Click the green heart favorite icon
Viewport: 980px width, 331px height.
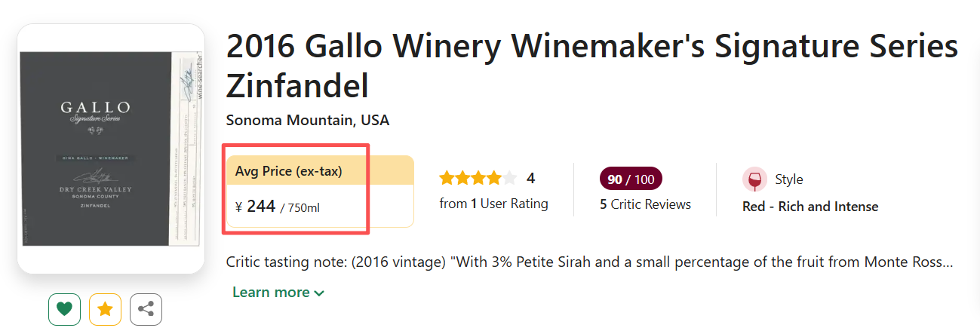65,309
